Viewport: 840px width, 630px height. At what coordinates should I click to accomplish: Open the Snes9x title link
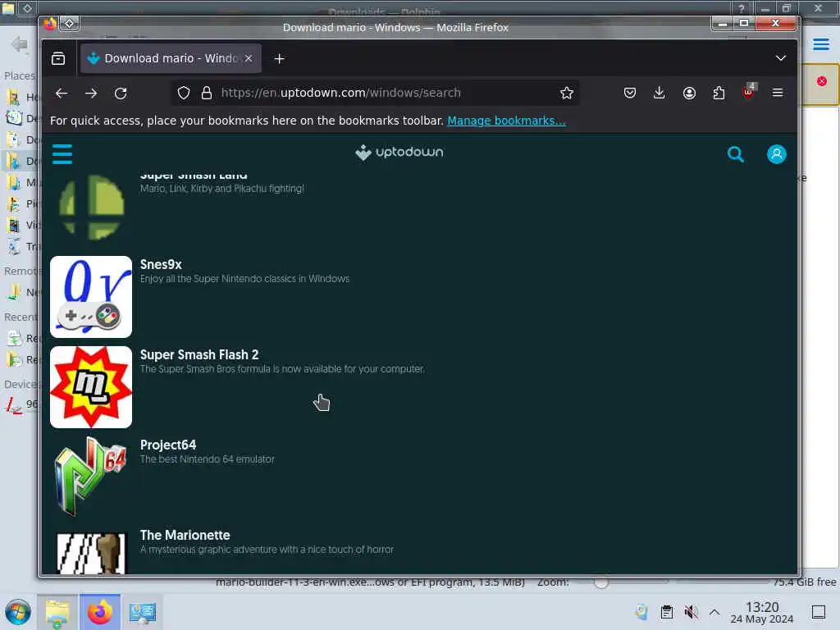click(161, 265)
